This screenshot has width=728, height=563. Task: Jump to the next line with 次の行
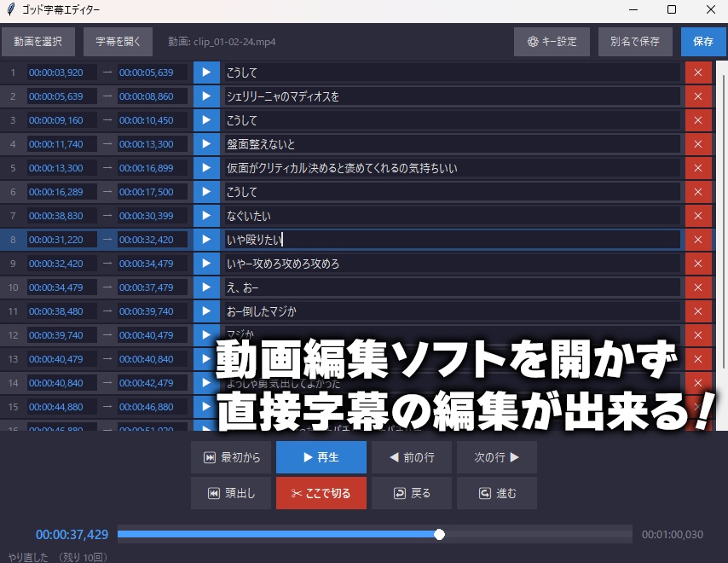497,457
